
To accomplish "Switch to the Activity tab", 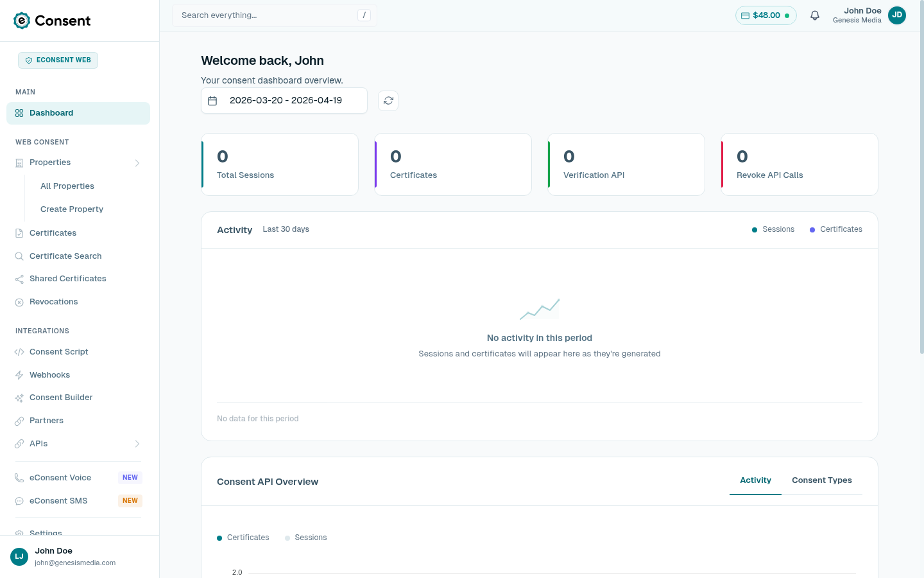I will pos(755,480).
